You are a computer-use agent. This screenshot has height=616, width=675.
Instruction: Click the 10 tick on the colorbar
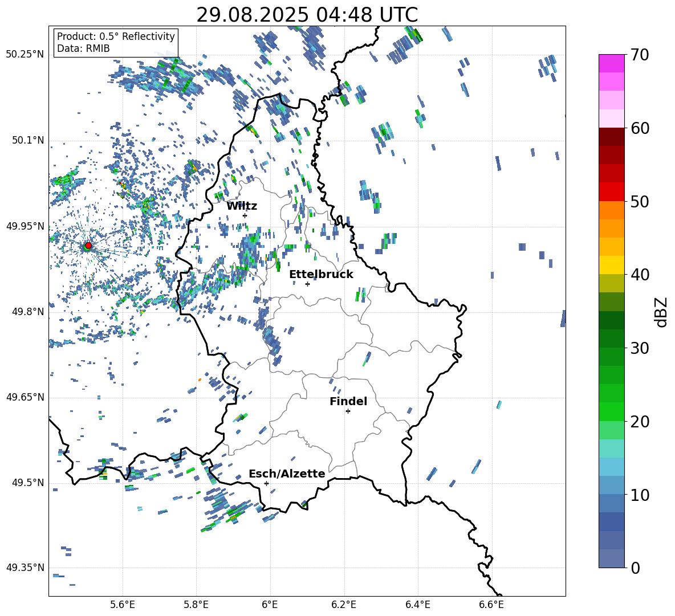click(639, 495)
